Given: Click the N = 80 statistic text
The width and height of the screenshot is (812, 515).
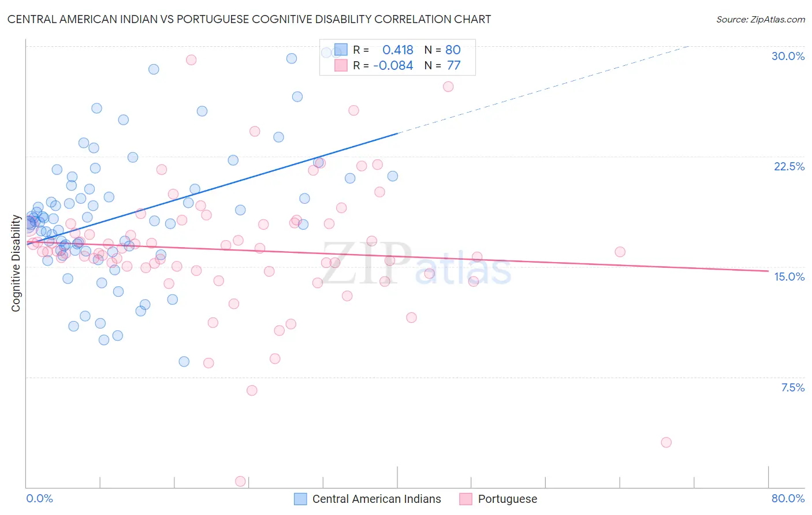Looking at the screenshot, I should (442, 50).
